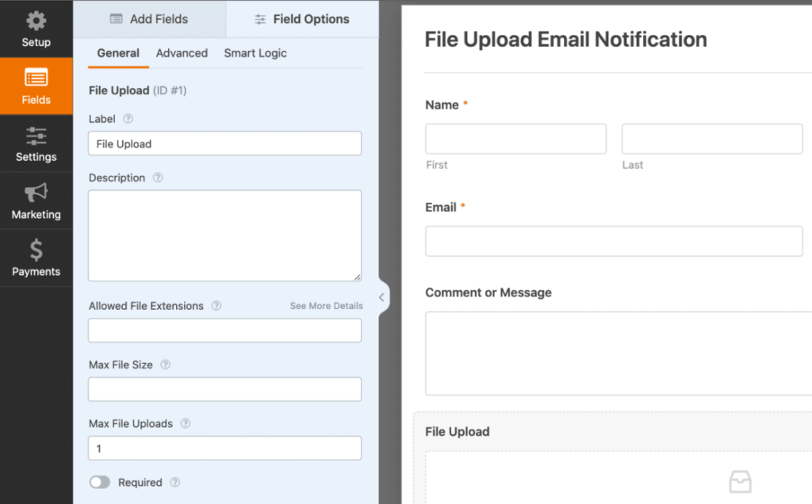Click the Max File Uploads input box
Screen dimensions: 812x504
[224, 448]
